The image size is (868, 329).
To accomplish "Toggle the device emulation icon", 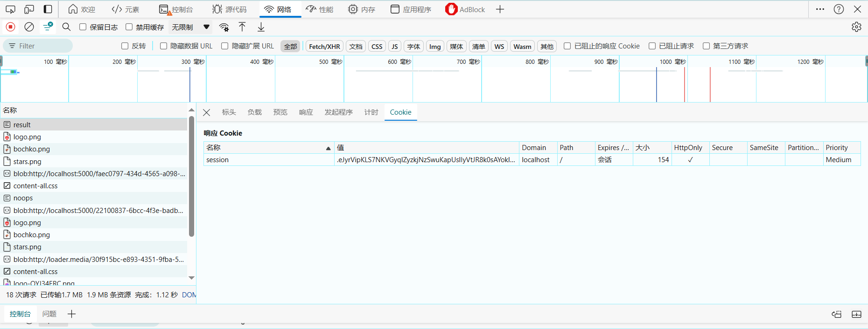I will click(x=29, y=9).
